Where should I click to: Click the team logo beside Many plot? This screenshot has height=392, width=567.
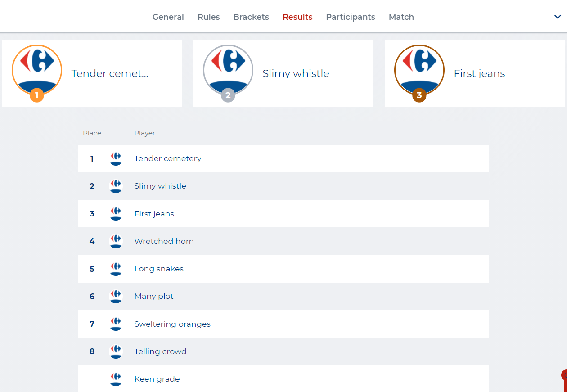[x=116, y=296]
